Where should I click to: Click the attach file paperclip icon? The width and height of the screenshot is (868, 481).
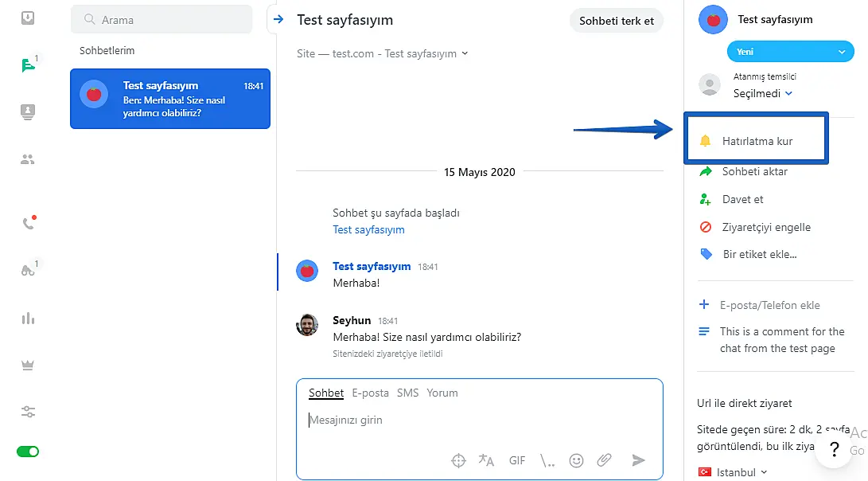click(x=605, y=460)
